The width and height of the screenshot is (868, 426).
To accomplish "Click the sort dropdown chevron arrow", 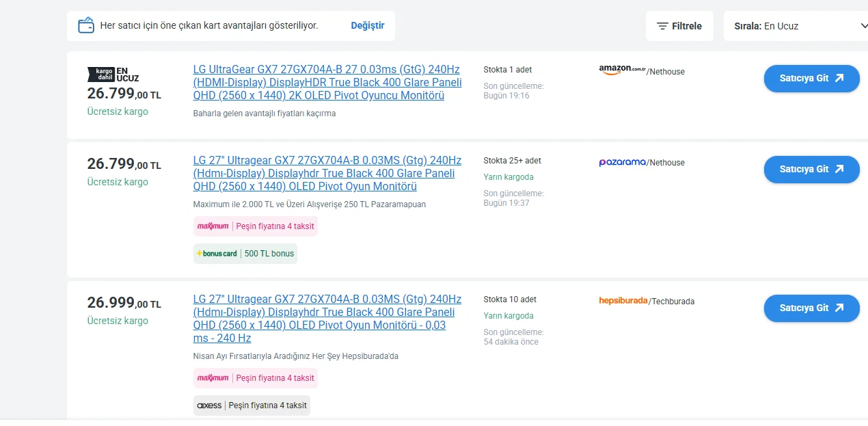I will pos(864,26).
